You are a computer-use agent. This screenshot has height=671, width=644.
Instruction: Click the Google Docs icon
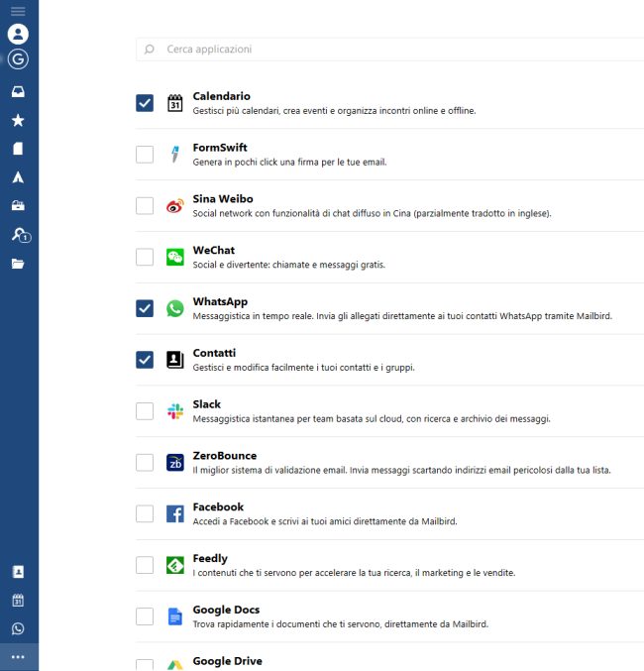(175, 616)
